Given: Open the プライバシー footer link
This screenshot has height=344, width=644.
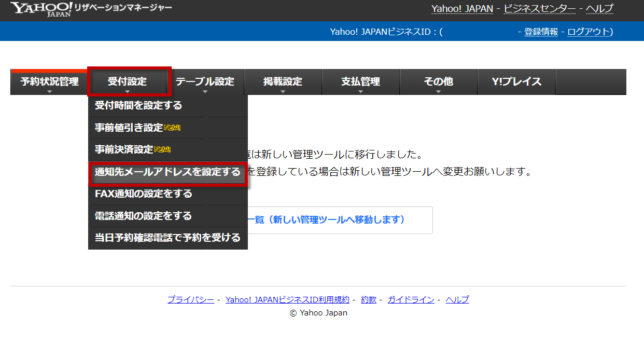Looking at the screenshot, I should pyautogui.click(x=191, y=299).
